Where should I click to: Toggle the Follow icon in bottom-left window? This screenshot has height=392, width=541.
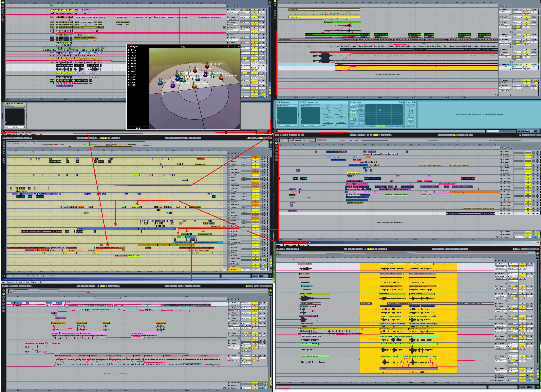(x=79, y=286)
